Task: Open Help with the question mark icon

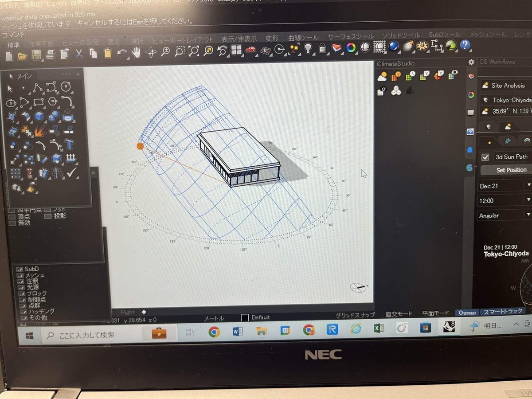Action: (465, 44)
